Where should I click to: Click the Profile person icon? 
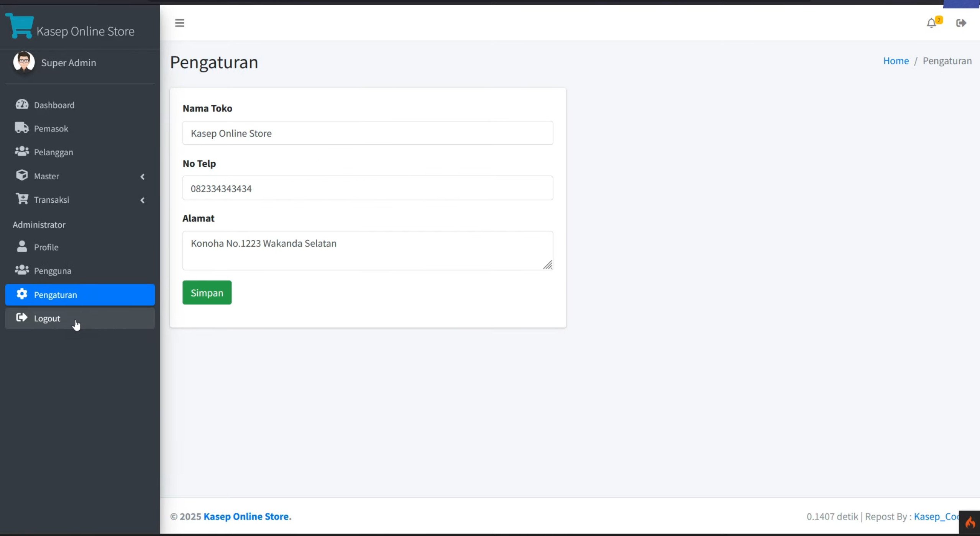[x=22, y=246]
